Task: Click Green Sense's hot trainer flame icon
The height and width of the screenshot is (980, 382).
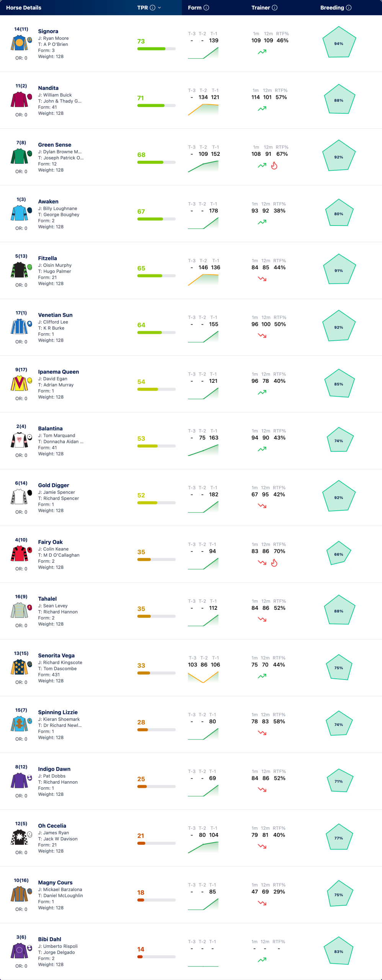Action: (x=274, y=165)
